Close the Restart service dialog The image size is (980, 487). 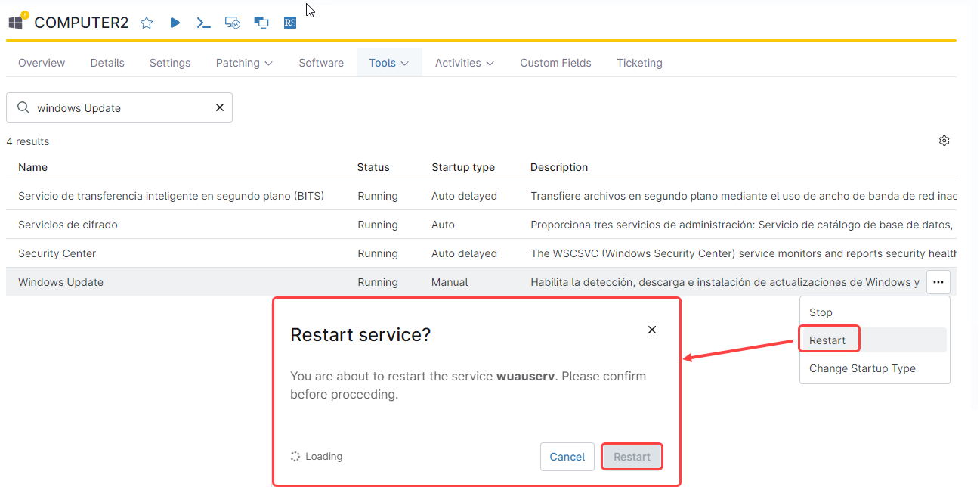(x=652, y=330)
